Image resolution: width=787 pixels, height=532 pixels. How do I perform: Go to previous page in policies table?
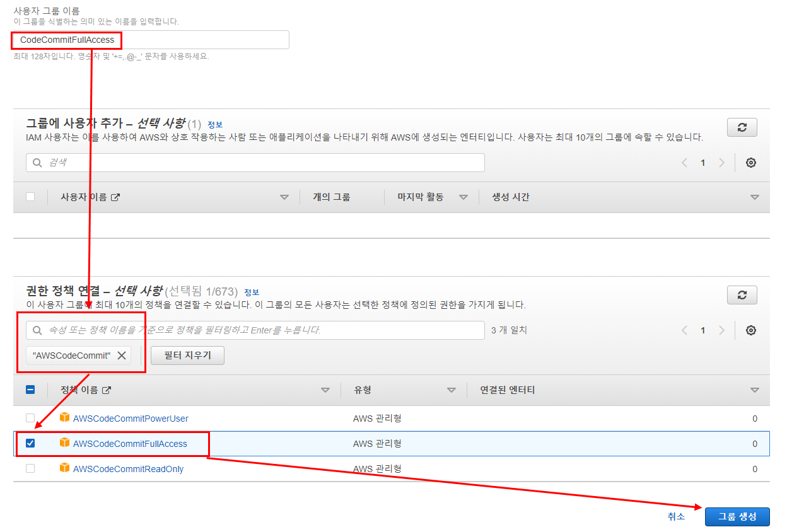[x=684, y=330]
